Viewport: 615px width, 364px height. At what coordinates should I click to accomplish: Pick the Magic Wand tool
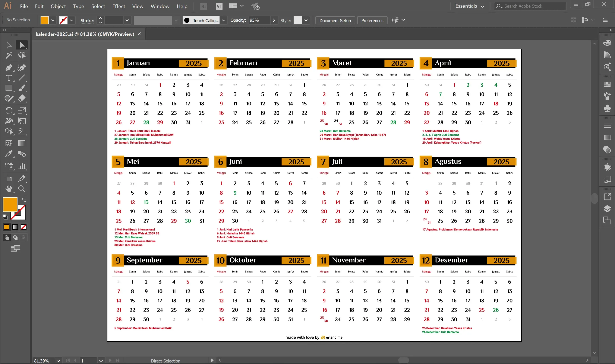click(x=9, y=55)
